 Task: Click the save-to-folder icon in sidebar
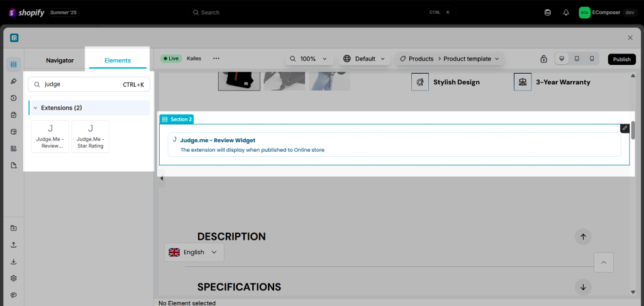tap(14, 228)
